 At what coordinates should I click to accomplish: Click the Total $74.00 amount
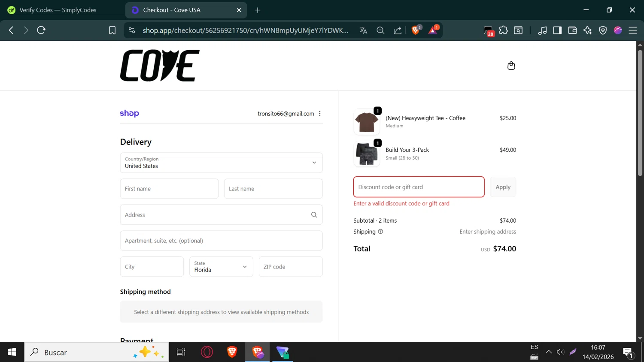[x=504, y=249]
